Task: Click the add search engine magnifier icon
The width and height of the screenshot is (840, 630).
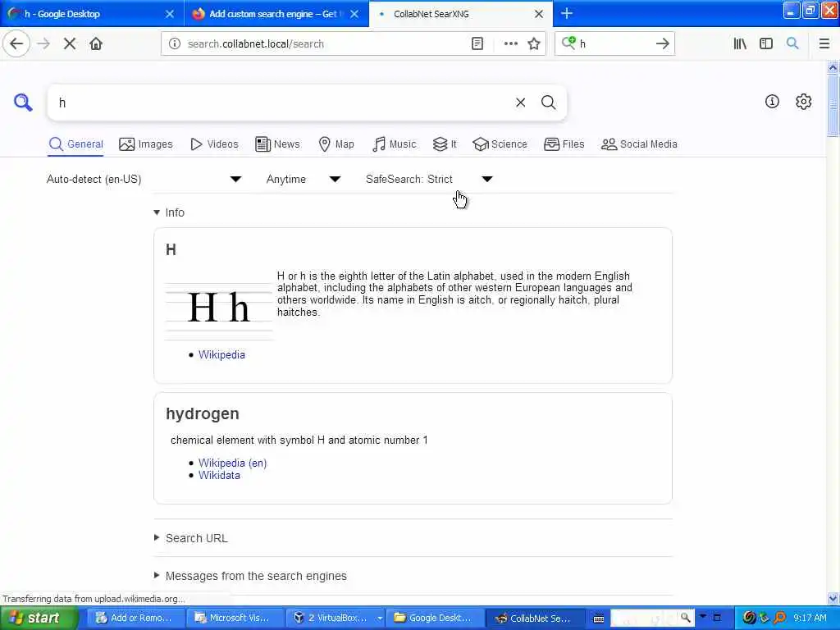Action: pyautogui.click(x=568, y=43)
